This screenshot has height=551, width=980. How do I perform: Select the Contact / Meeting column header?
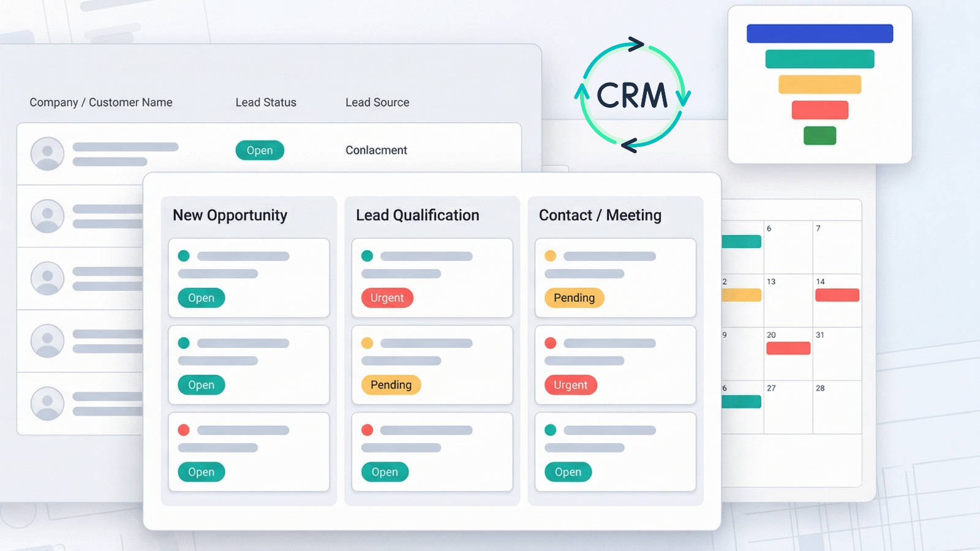tap(600, 216)
